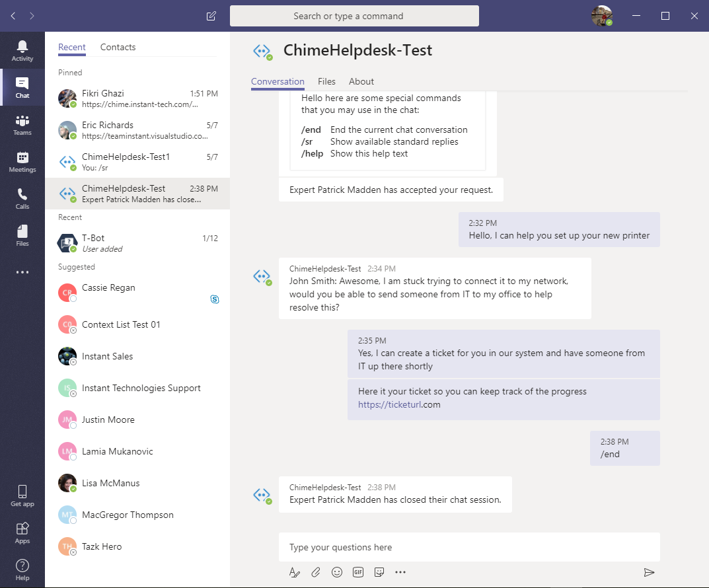Open the ChimeHelpdesk-Test1 chat

coord(137,162)
